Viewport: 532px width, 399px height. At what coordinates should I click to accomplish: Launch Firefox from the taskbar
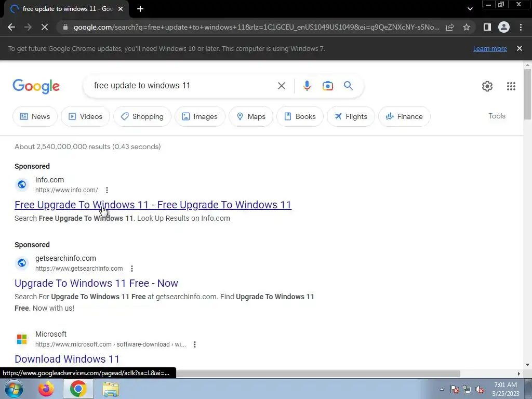pos(46,389)
